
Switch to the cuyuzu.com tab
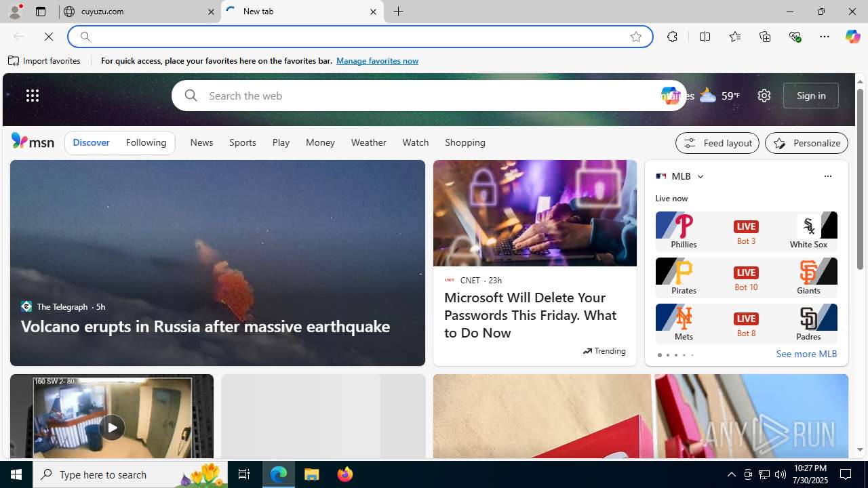[139, 12]
